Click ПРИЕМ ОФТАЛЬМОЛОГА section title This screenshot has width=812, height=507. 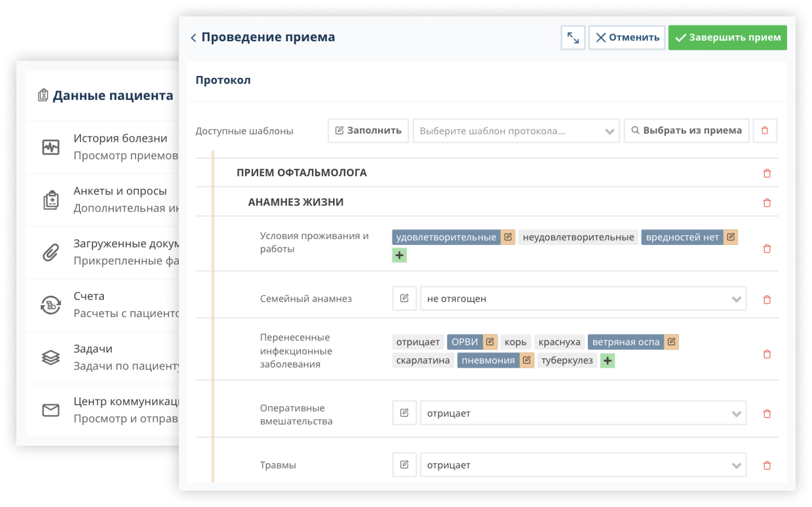301,173
